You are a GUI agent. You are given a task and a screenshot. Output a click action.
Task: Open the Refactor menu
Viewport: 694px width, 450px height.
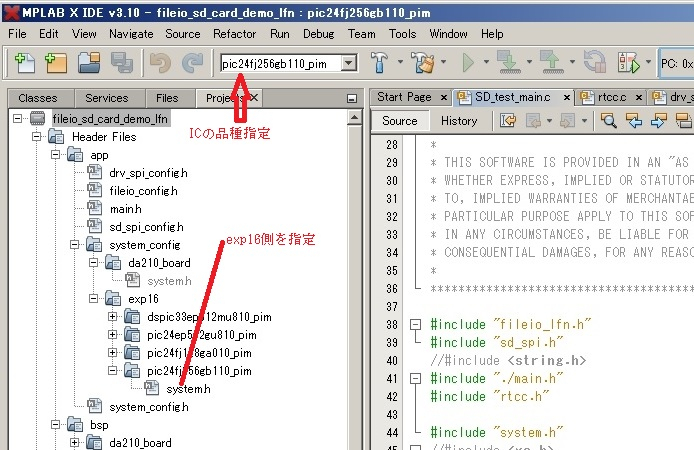coord(235,34)
